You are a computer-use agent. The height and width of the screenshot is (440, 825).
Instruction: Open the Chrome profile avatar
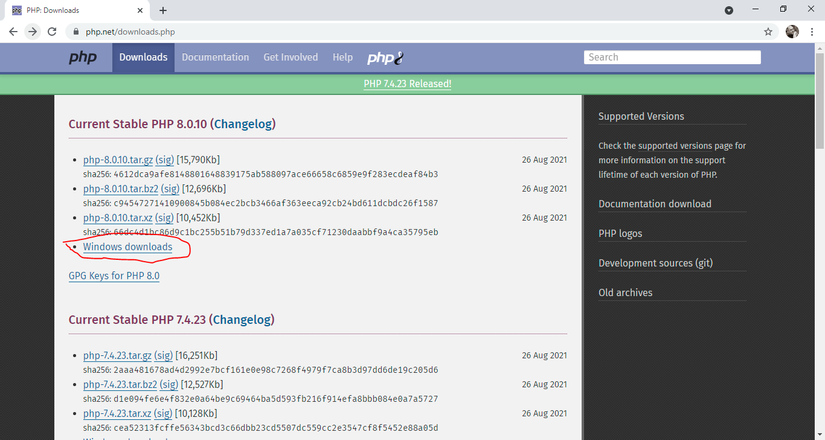click(792, 32)
